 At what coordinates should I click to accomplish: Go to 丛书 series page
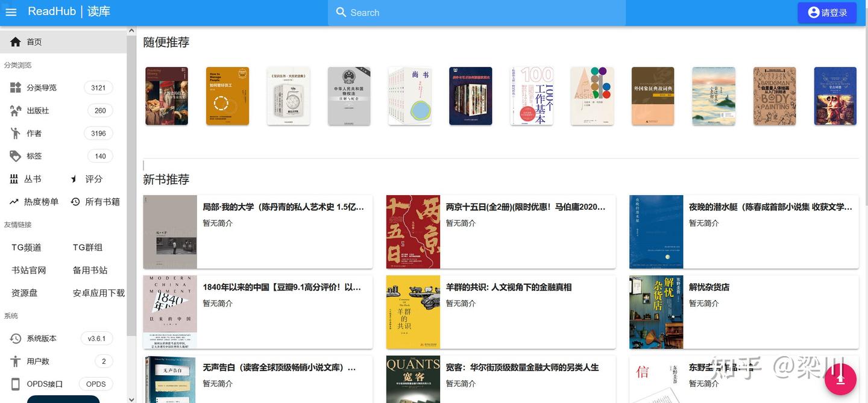coord(33,179)
